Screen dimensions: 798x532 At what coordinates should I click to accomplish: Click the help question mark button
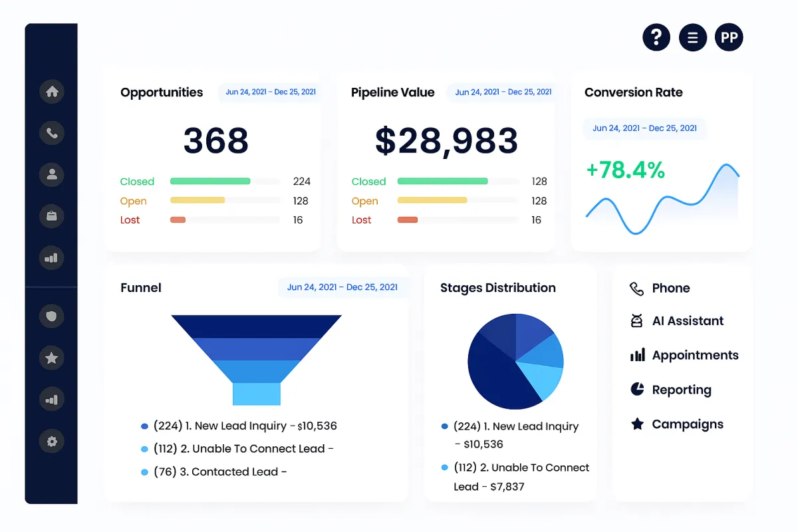pos(656,37)
